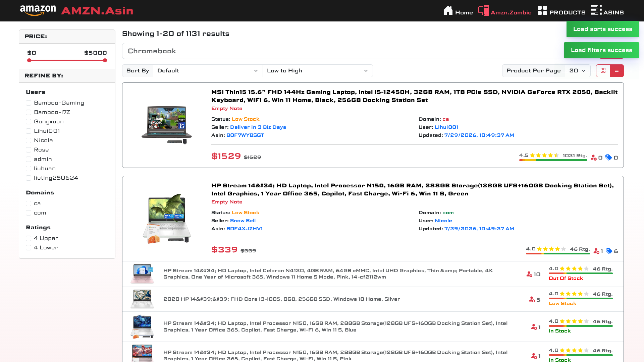Open the ASINS nav item
Image resolution: width=644 pixels, height=362 pixels.
(x=607, y=11)
